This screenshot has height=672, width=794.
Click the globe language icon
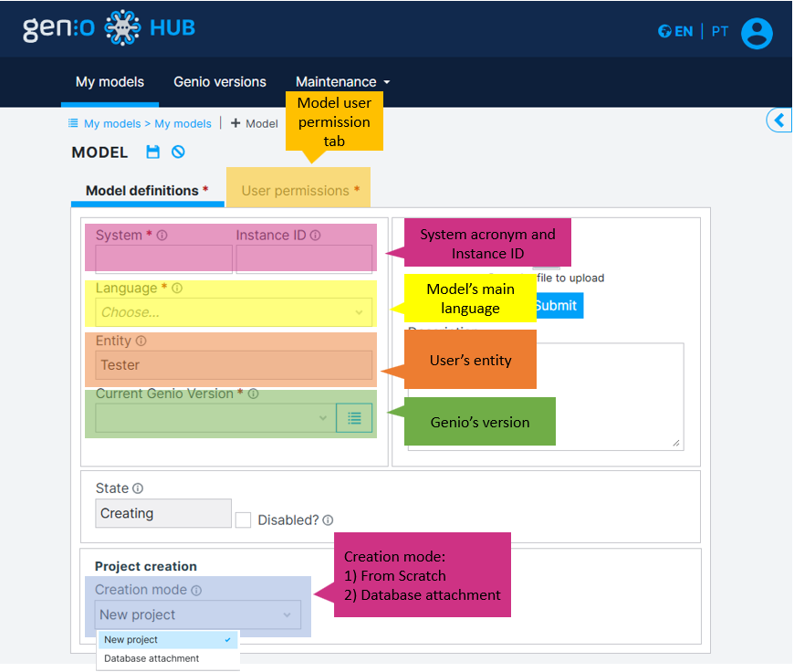click(664, 31)
